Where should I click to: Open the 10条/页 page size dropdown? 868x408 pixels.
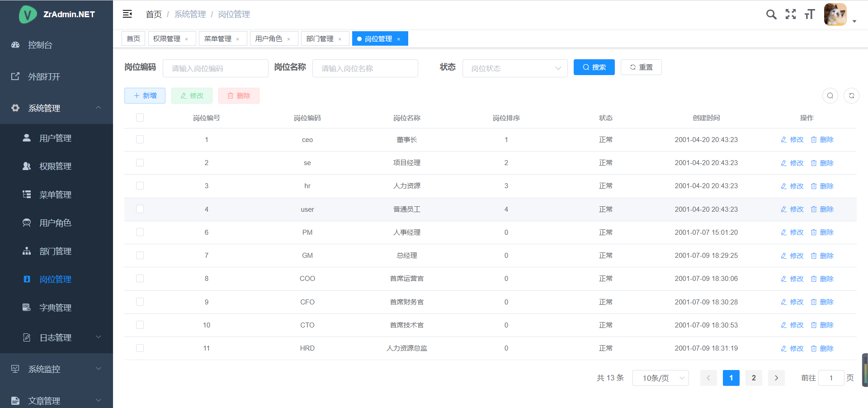click(x=660, y=378)
